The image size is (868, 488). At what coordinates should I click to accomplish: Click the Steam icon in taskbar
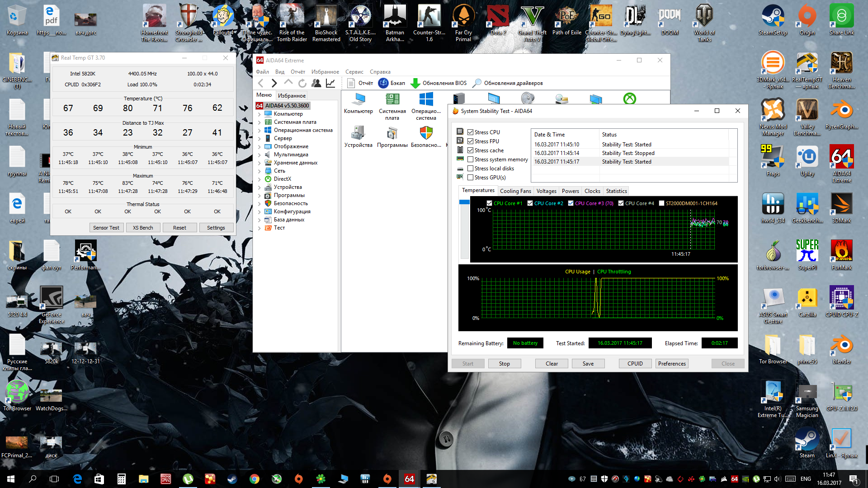click(x=232, y=479)
